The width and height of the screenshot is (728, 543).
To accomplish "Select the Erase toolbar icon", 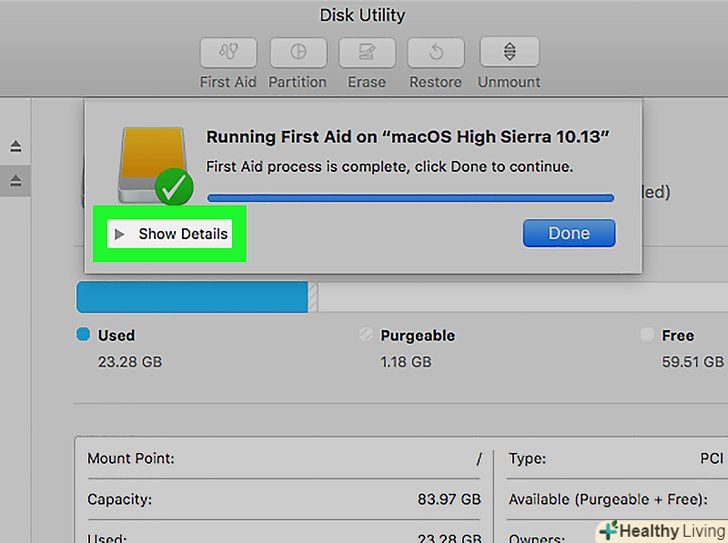I will (368, 53).
